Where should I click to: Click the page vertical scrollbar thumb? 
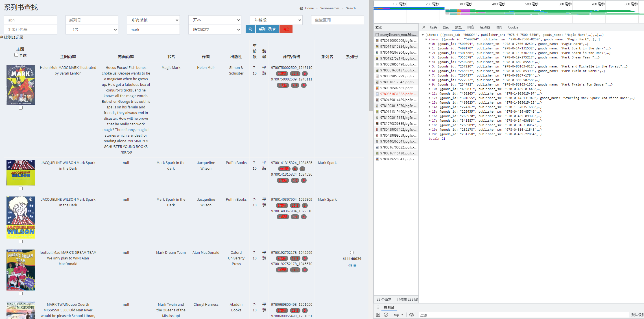pos(371,55)
